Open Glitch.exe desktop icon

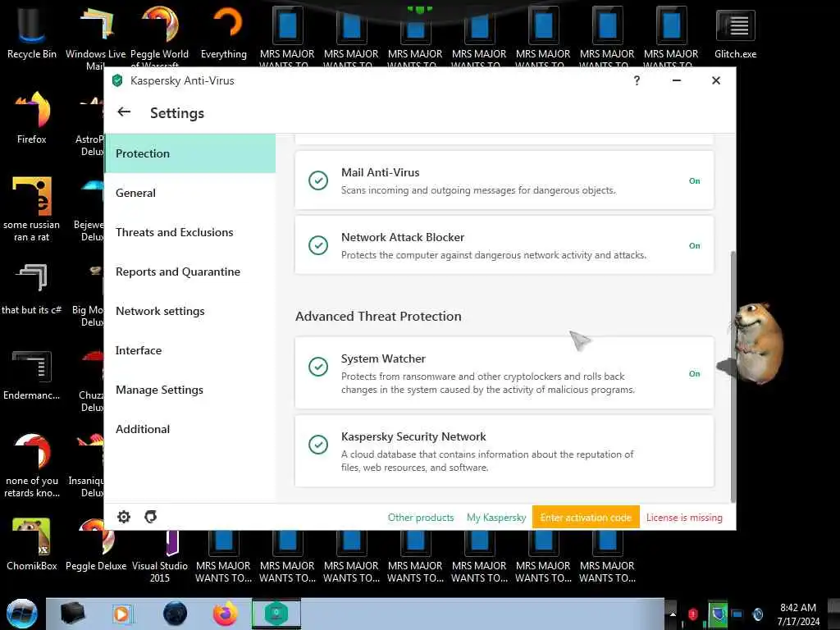point(736,32)
